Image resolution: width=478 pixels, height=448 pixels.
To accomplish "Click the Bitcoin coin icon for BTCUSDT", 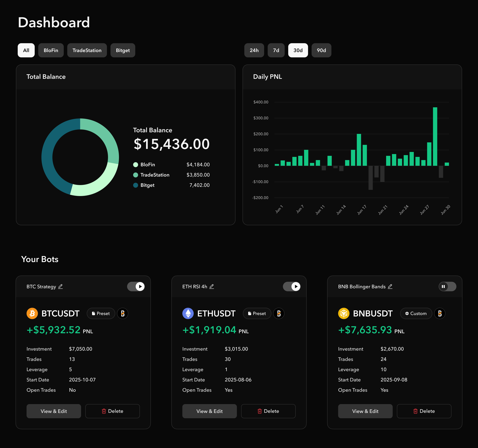I will click(x=32, y=313).
